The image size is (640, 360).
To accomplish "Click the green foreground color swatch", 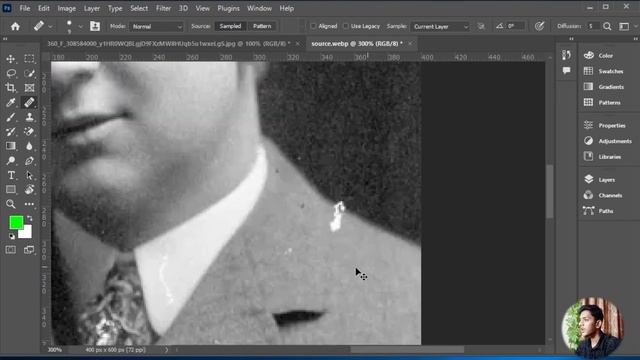I will click(x=16, y=222).
